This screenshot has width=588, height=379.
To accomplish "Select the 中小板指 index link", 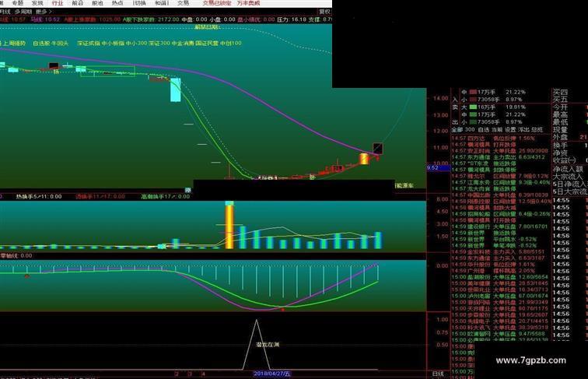I will click(113, 44).
